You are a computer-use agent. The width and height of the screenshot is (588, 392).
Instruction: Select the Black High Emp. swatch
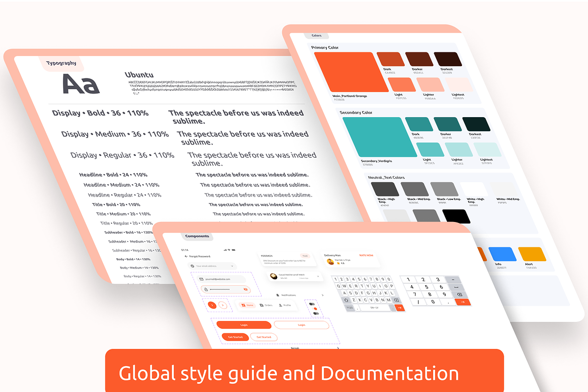[385, 189]
